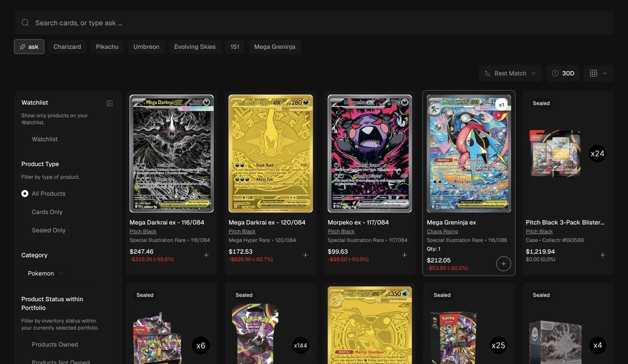Click the Mega Darkrai ex - 120/084 title

pyautogui.click(x=267, y=222)
